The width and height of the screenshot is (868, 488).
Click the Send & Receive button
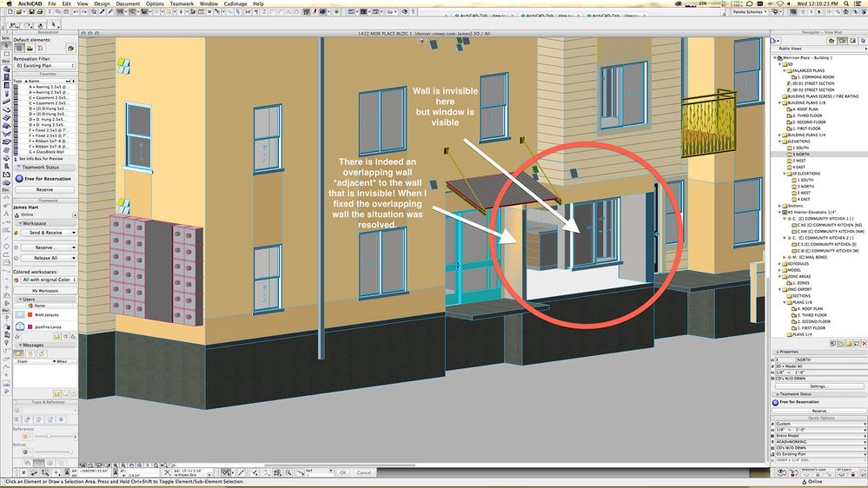point(45,233)
